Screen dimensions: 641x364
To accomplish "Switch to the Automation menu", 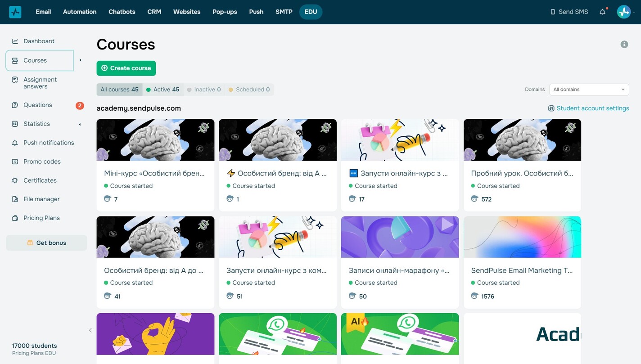I will click(x=80, y=12).
